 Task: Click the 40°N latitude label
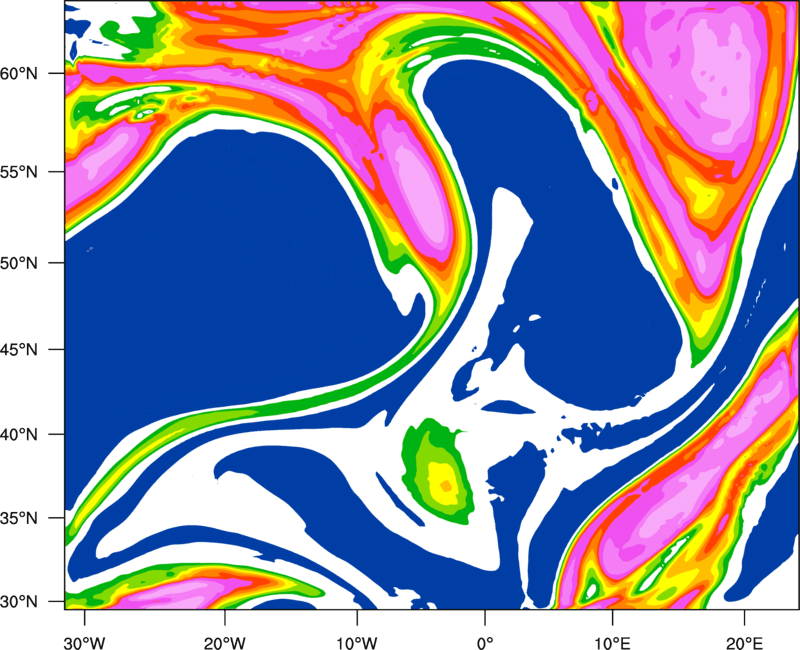coord(19,434)
